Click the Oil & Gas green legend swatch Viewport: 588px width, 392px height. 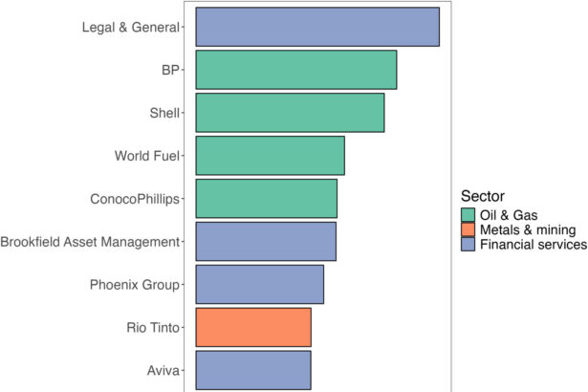(468, 215)
